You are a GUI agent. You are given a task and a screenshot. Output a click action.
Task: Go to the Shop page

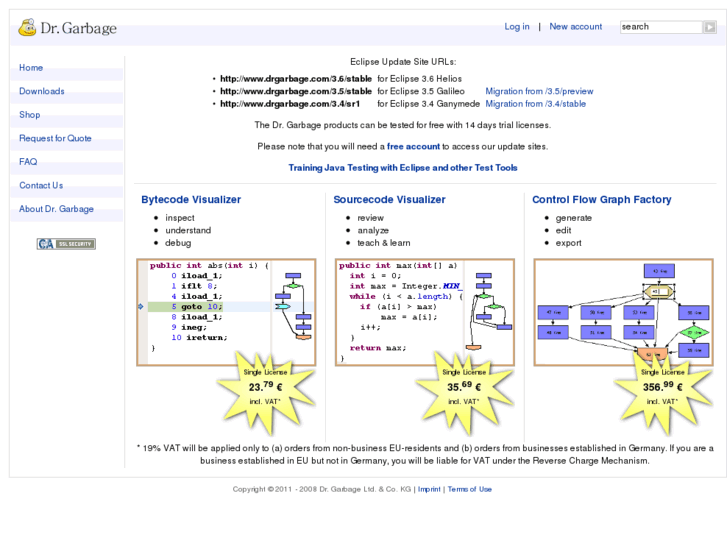tap(30, 115)
